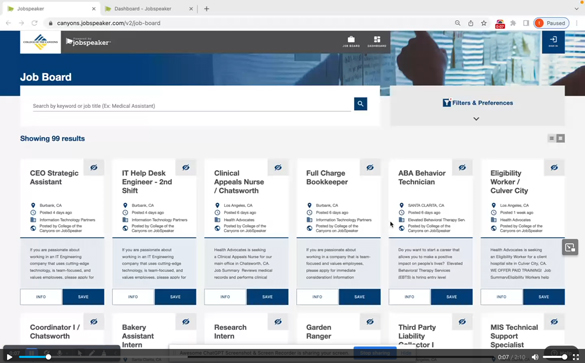The image size is (585, 363).
Task: Hide the CEO Strategic Assistant job
Action: tap(94, 167)
